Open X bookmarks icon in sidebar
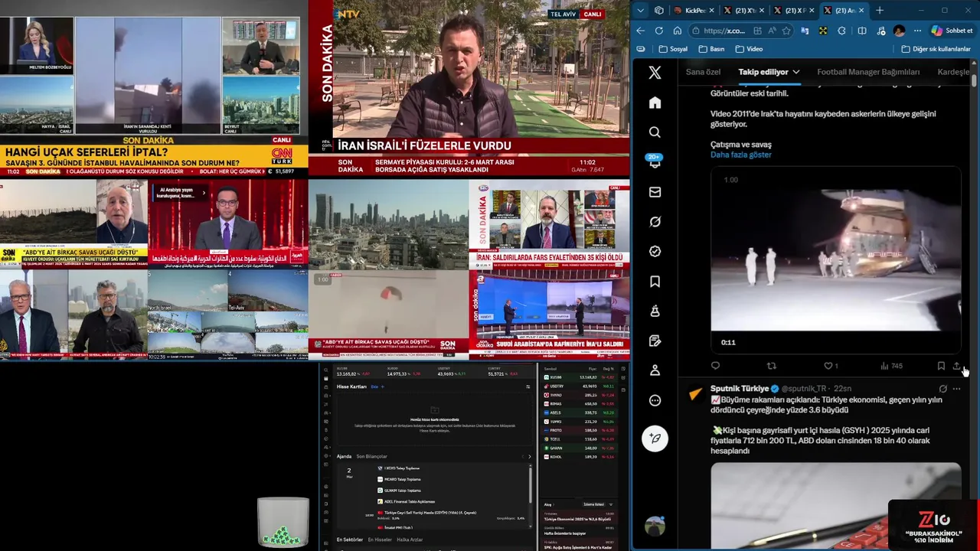This screenshot has height=551, width=980. pyautogui.click(x=655, y=282)
